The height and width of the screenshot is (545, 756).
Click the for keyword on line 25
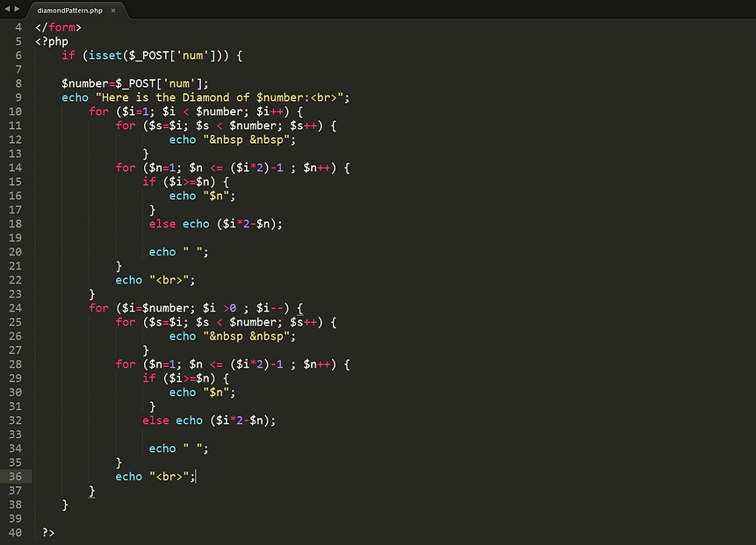tap(126, 322)
